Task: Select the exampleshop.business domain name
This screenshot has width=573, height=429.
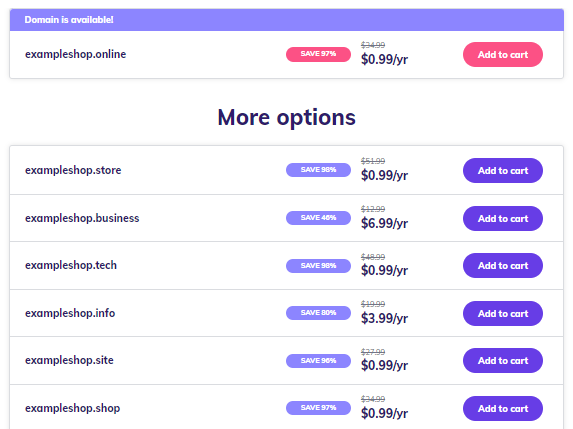Action: pos(82,218)
